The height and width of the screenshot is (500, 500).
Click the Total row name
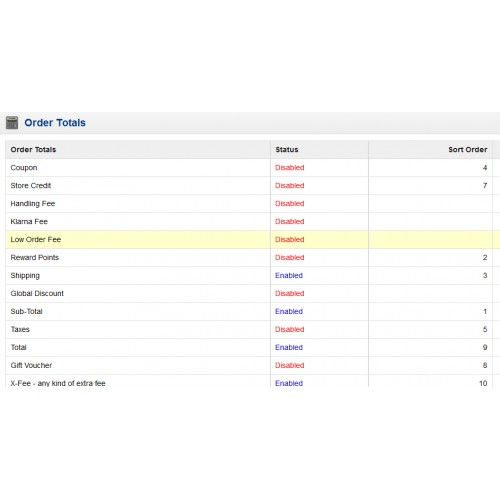click(18, 348)
